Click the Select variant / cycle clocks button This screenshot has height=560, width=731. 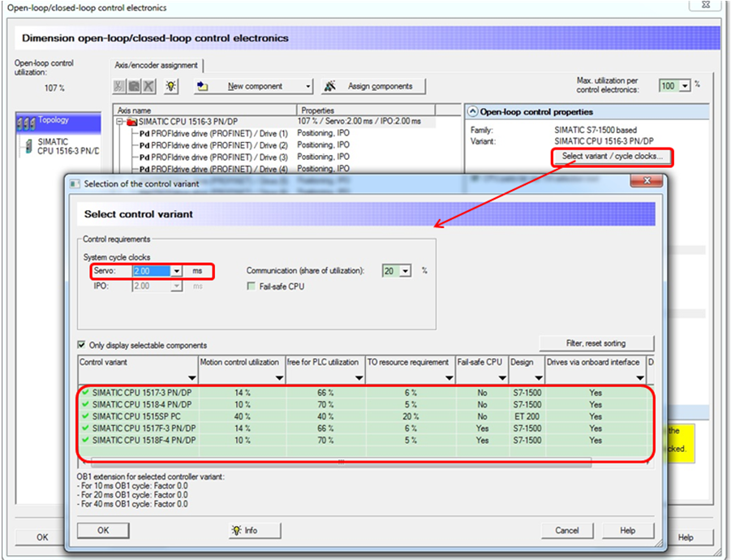[x=612, y=156]
